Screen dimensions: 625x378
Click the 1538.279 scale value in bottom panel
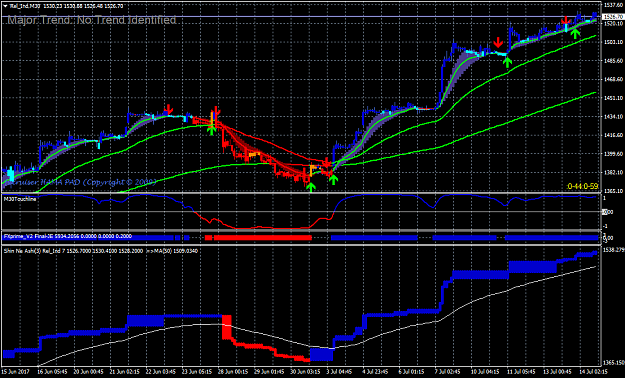pos(614,250)
